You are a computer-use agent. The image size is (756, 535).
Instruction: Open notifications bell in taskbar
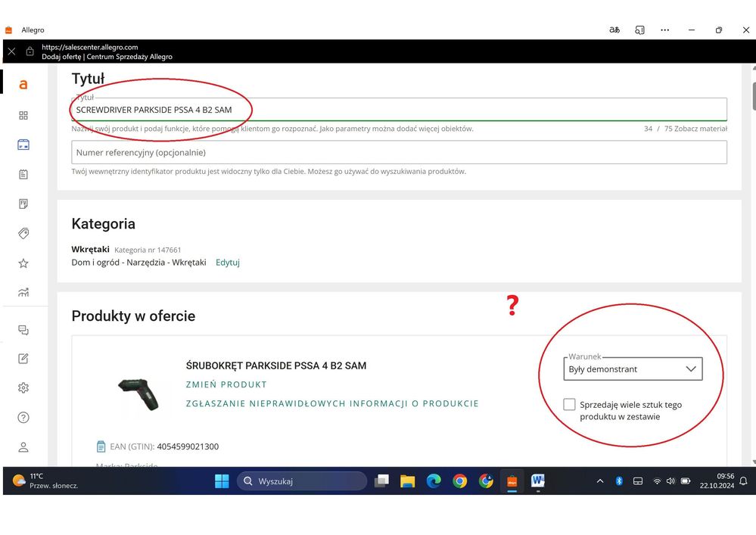[x=743, y=481]
